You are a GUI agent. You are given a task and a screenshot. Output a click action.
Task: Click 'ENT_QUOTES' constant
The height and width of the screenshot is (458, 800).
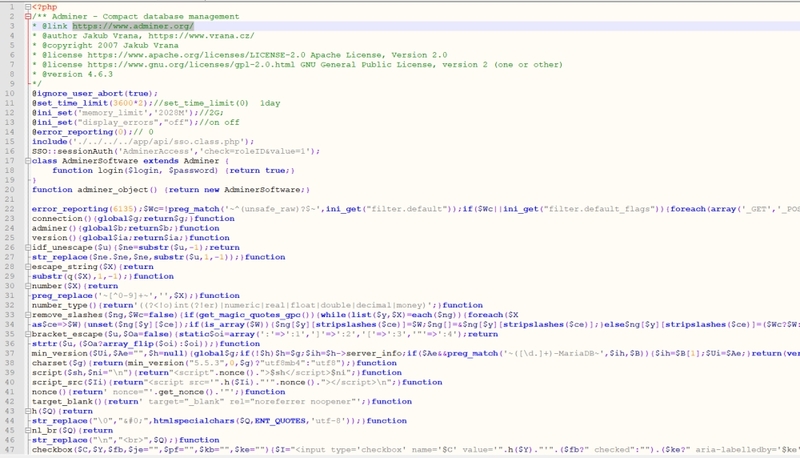point(280,421)
